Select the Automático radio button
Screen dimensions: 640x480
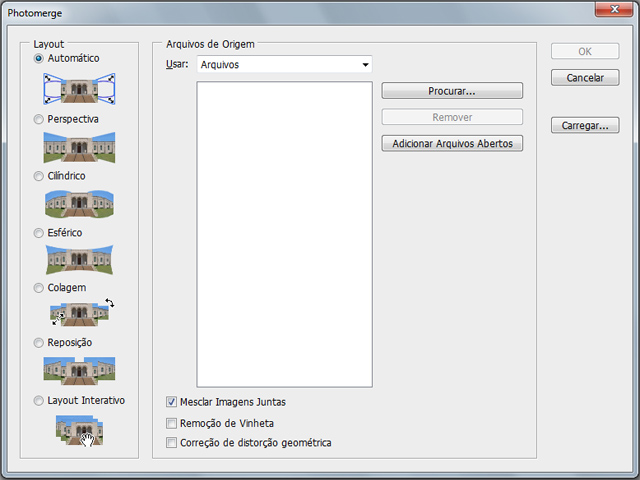(38, 58)
